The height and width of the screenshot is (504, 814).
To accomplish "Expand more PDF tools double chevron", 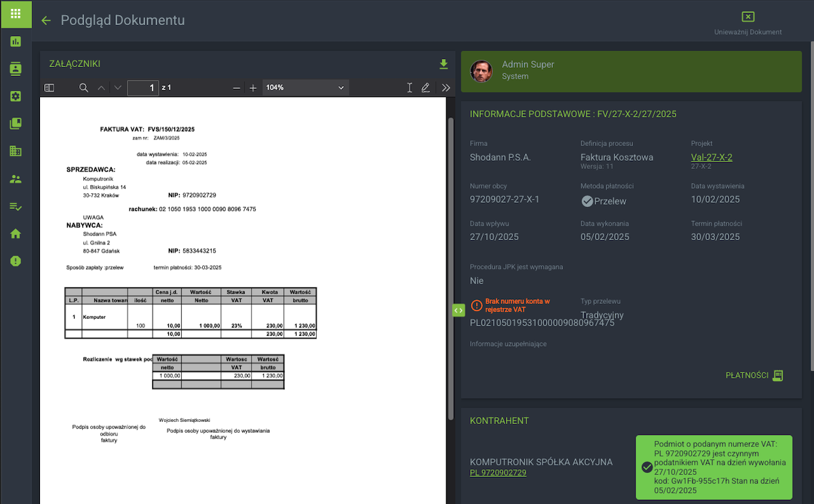I will [446, 88].
